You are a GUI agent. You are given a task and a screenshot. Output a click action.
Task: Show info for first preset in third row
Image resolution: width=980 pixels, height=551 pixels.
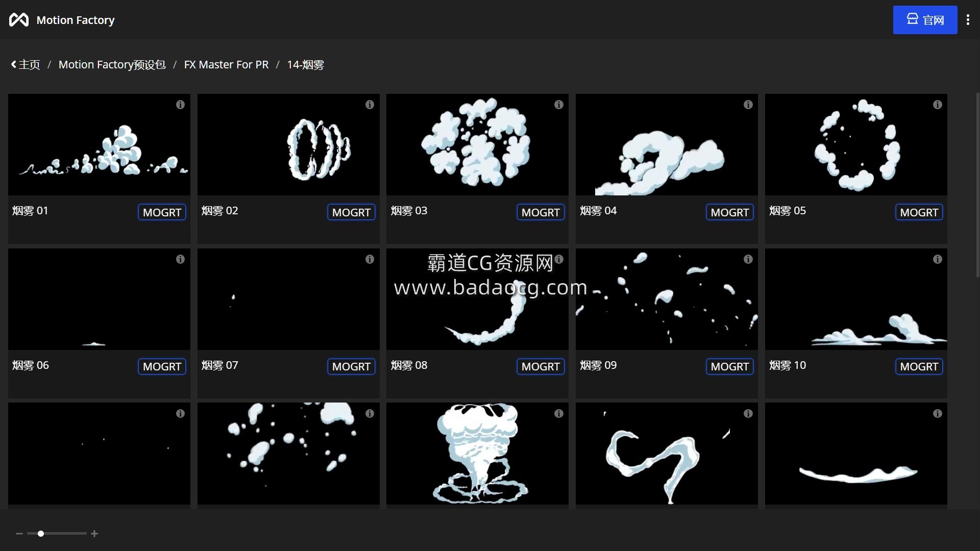click(180, 414)
